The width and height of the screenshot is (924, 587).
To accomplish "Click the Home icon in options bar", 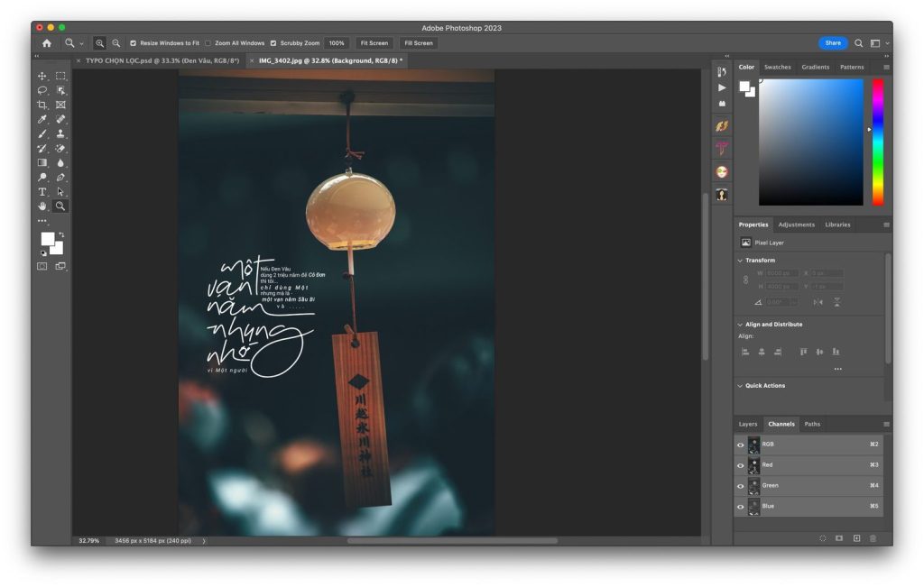I will coord(47,43).
